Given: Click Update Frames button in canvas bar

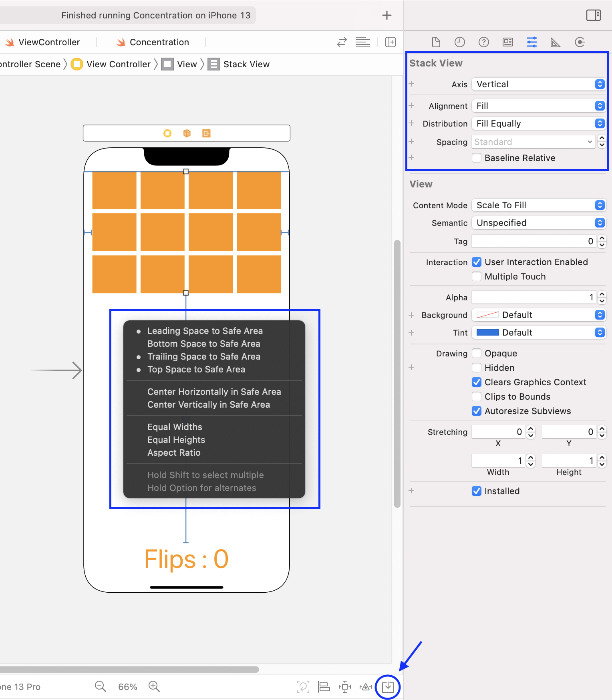Looking at the screenshot, I should pos(303,687).
